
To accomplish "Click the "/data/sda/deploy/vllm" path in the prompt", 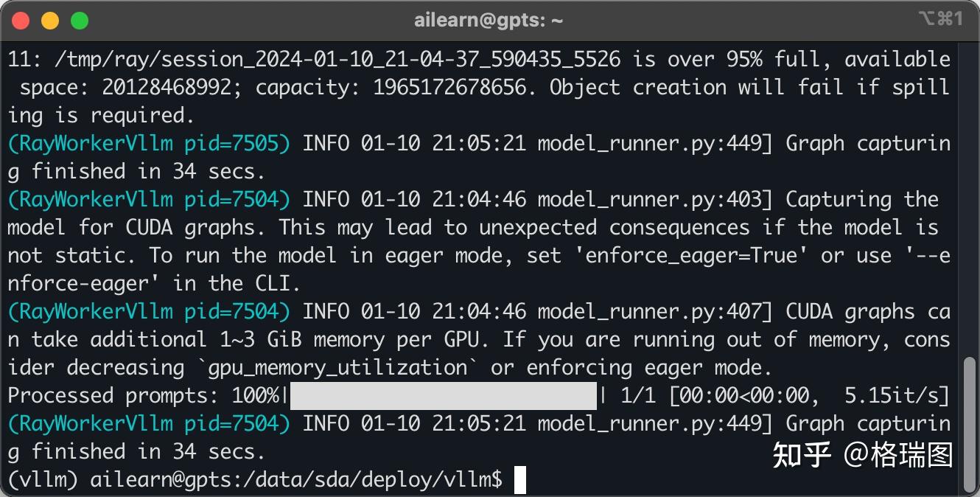I will click(x=368, y=480).
